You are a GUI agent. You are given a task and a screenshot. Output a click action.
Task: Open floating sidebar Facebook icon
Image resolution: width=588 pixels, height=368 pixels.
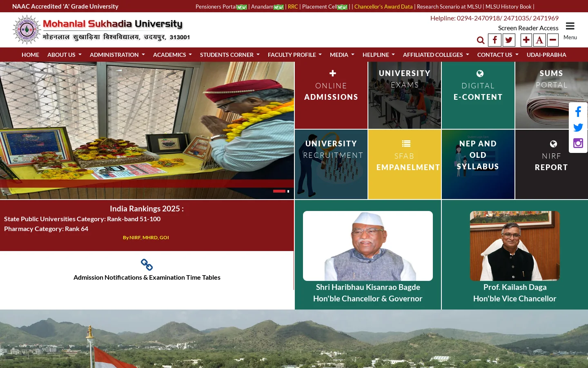tap(578, 112)
